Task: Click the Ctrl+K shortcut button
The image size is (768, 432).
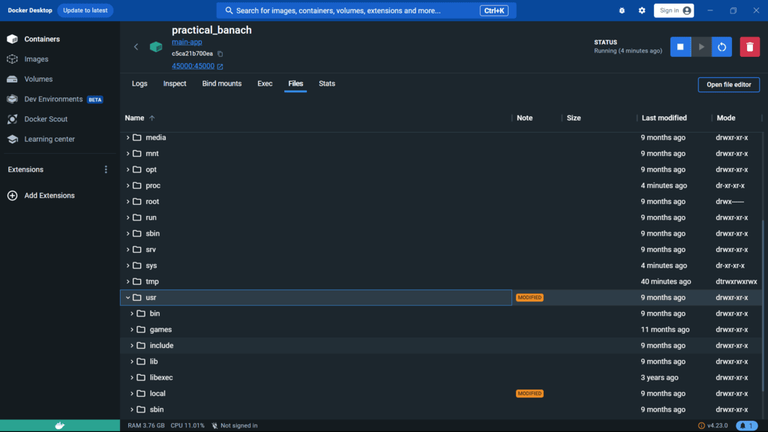Action: pyautogui.click(x=494, y=10)
